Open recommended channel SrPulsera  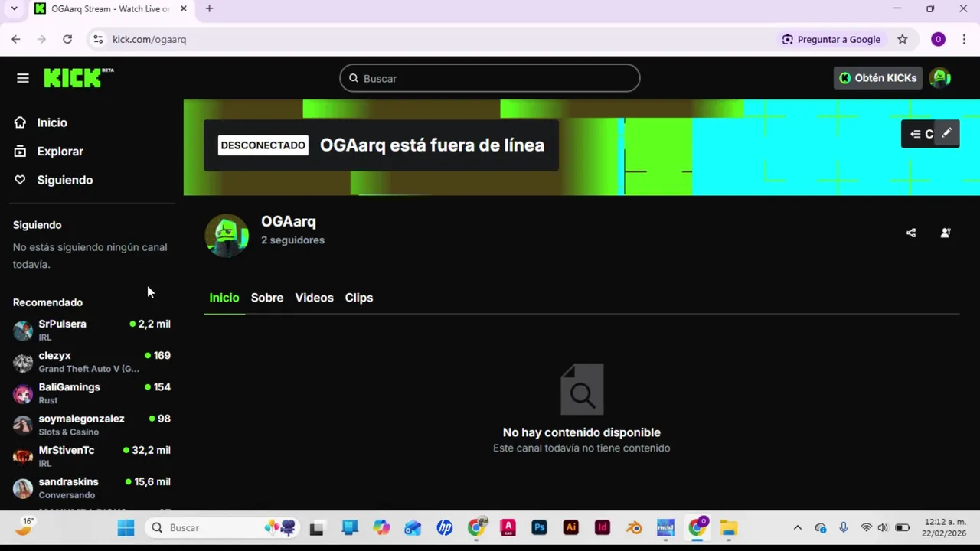pyautogui.click(x=92, y=330)
